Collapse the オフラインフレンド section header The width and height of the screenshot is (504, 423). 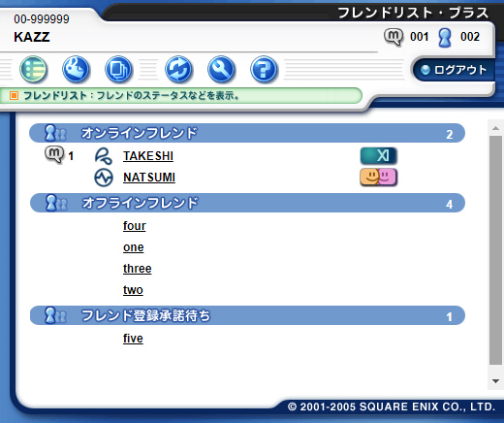247,203
